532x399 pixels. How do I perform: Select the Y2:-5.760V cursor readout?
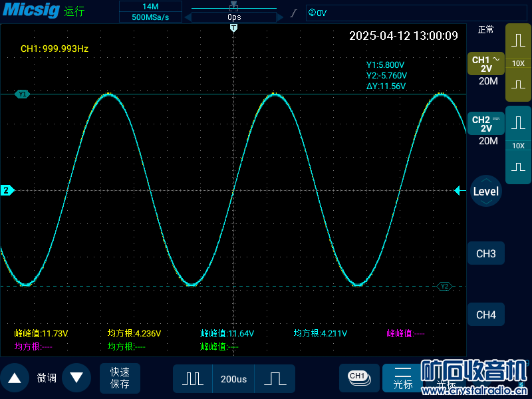tap(386, 75)
